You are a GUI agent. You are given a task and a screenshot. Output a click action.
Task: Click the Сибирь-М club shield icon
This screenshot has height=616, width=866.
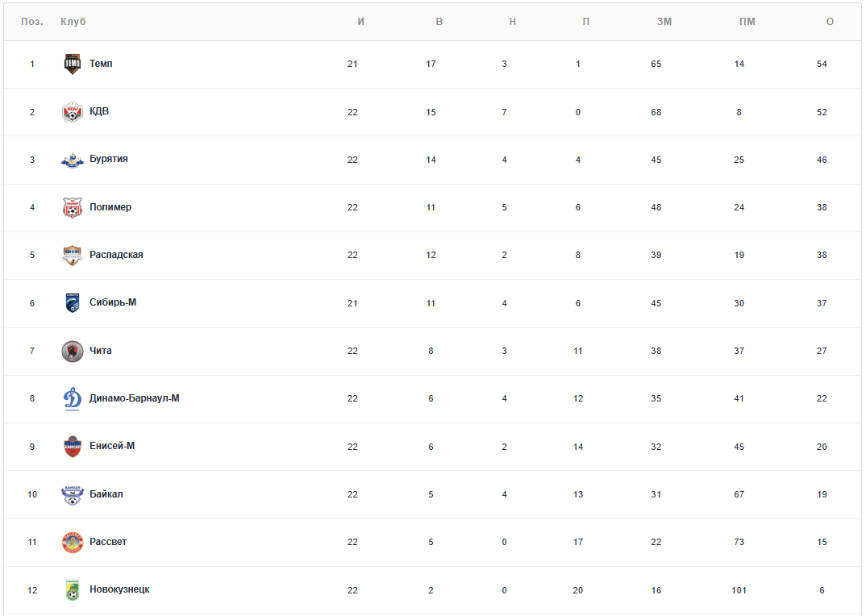(x=73, y=303)
